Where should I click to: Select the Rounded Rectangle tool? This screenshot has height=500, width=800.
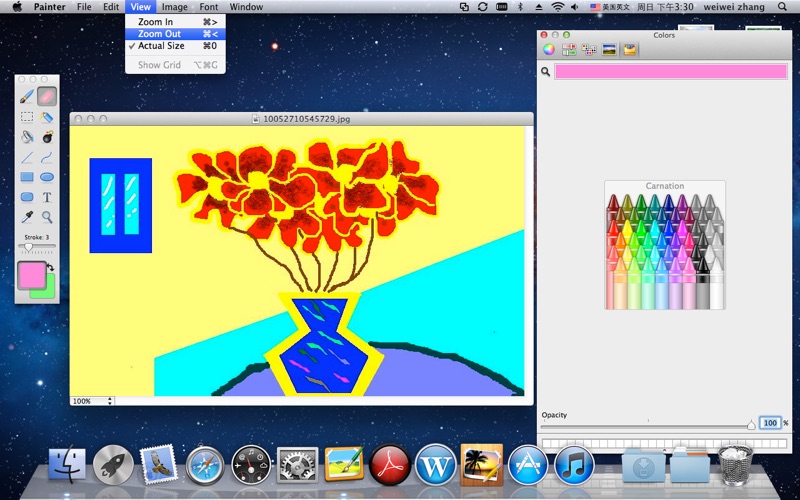pyautogui.click(x=27, y=197)
